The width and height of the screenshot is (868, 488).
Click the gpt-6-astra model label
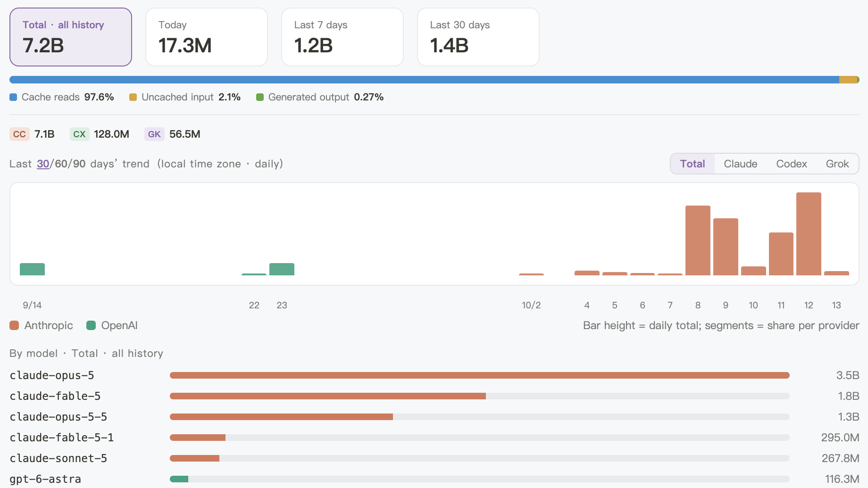point(45,479)
